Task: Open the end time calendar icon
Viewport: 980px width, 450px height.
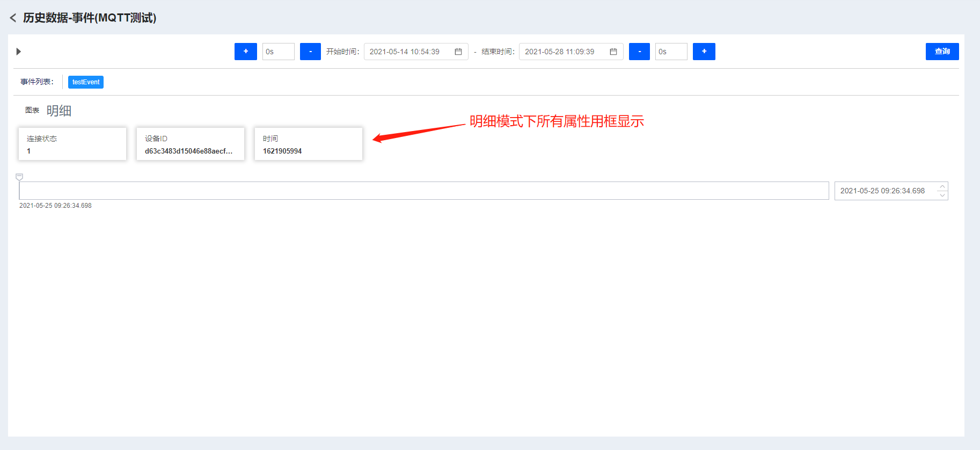Action: click(x=613, y=52)
